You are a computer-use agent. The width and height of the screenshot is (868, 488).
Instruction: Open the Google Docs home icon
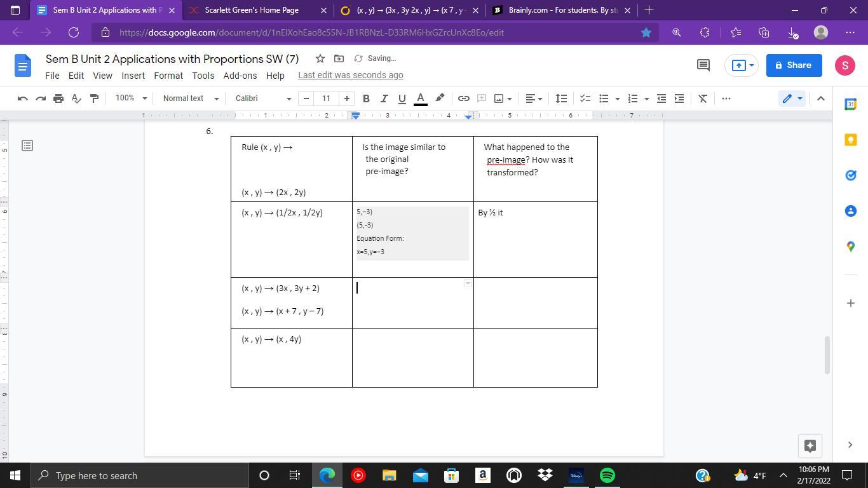click(x=23, y=65)
